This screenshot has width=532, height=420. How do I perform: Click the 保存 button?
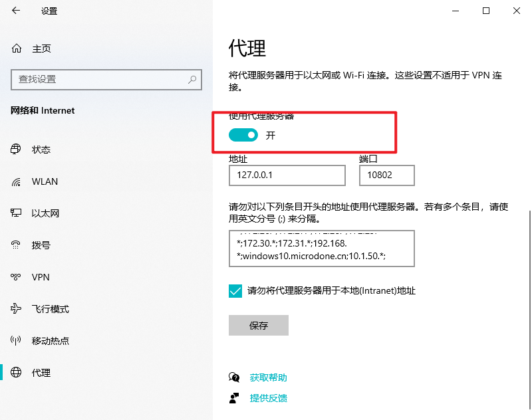(259, 325)
